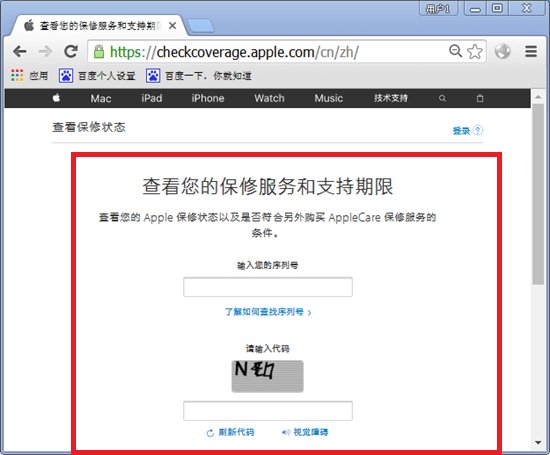
Task: Open the 应用 apps shortcut
Action: [x=29, y=75]
